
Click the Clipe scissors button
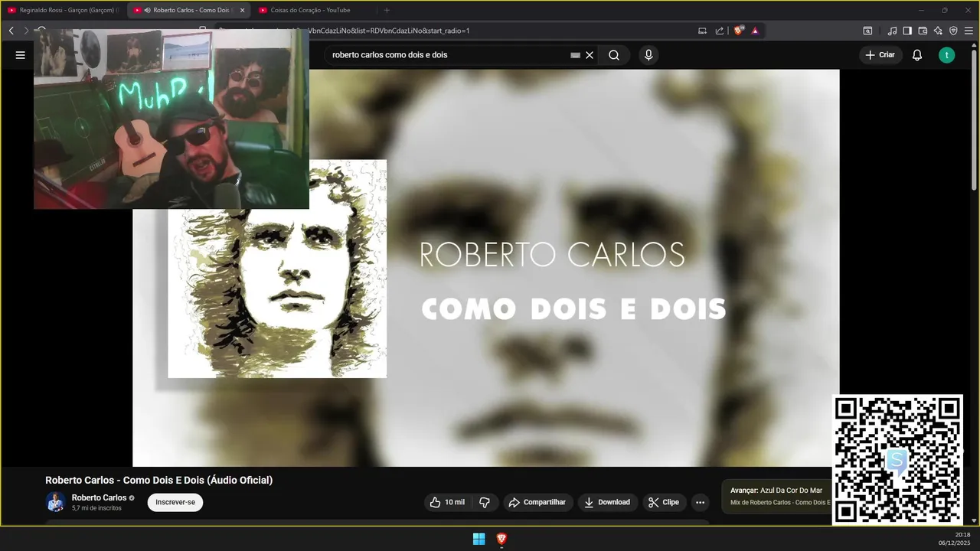point(665,502)
